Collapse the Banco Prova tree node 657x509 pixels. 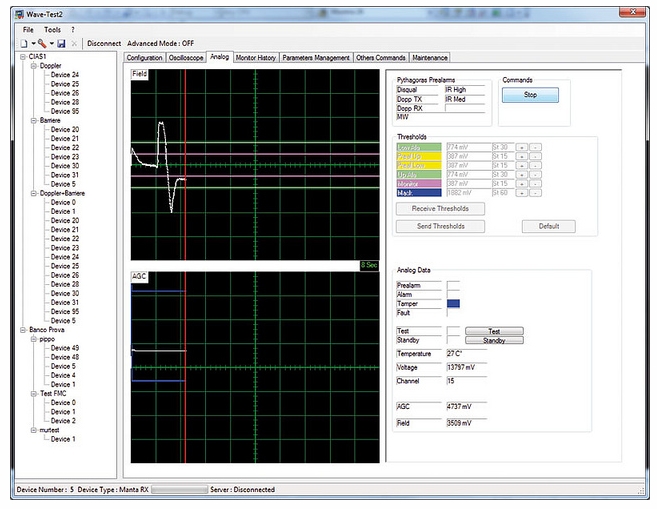23,329
